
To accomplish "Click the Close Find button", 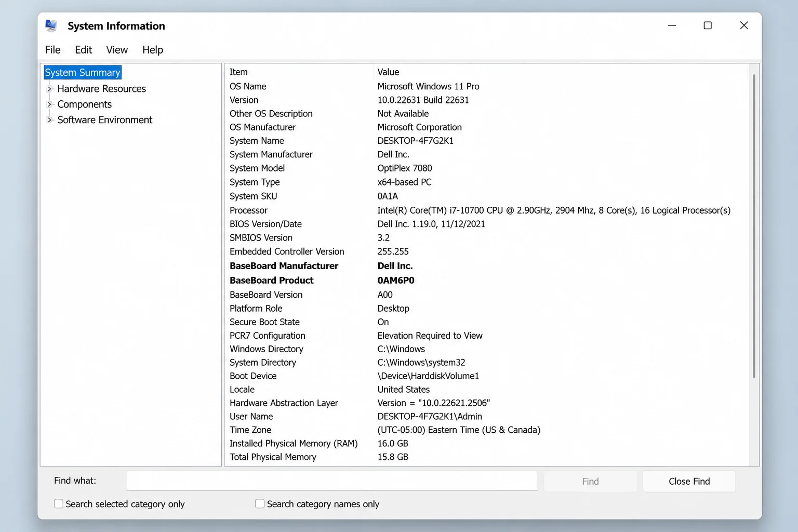I will pos(689,482).
